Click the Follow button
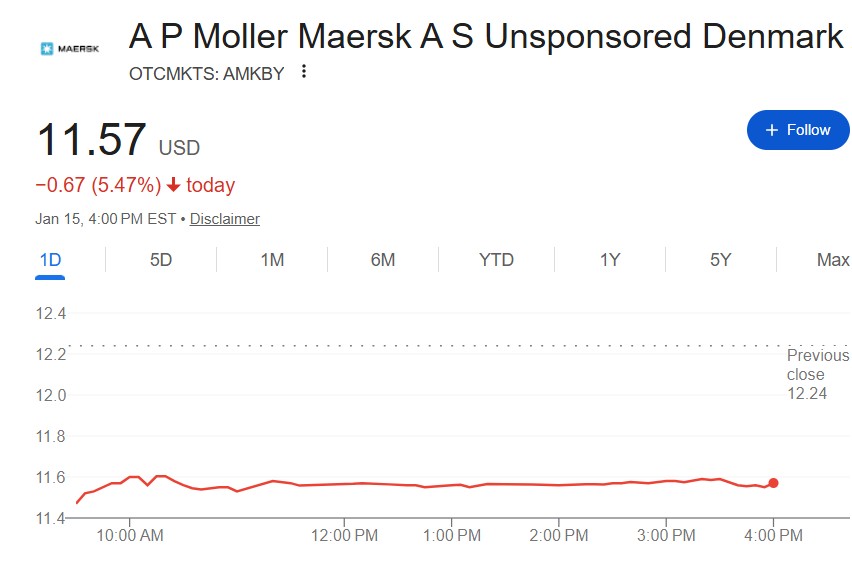The height and width of the screenshot is (564, 852). 798,130
